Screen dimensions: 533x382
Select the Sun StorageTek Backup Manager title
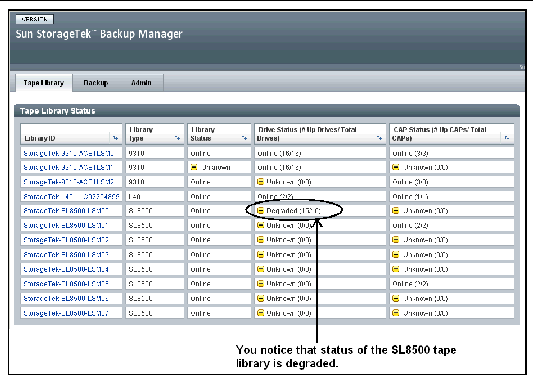tap(99, 34)
